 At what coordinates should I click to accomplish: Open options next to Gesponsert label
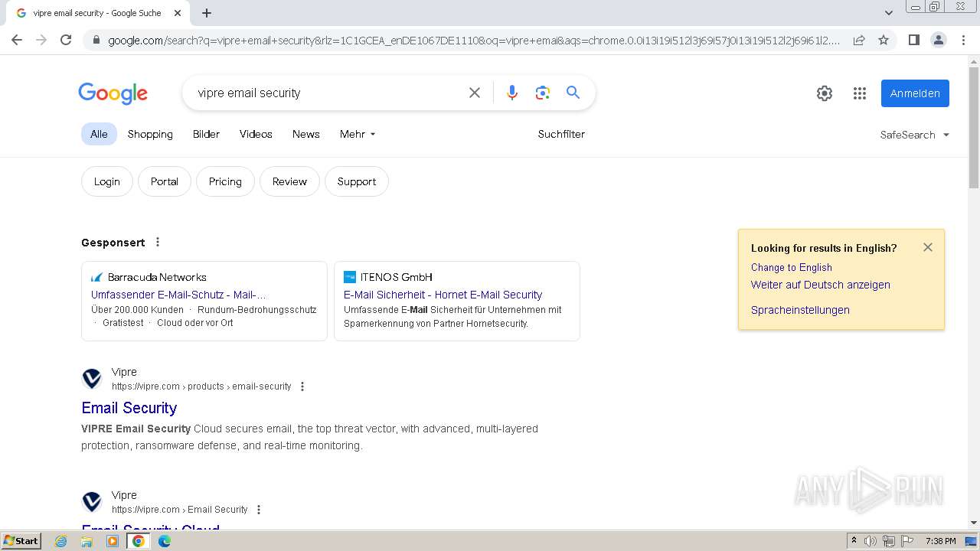tap(158, 242)
